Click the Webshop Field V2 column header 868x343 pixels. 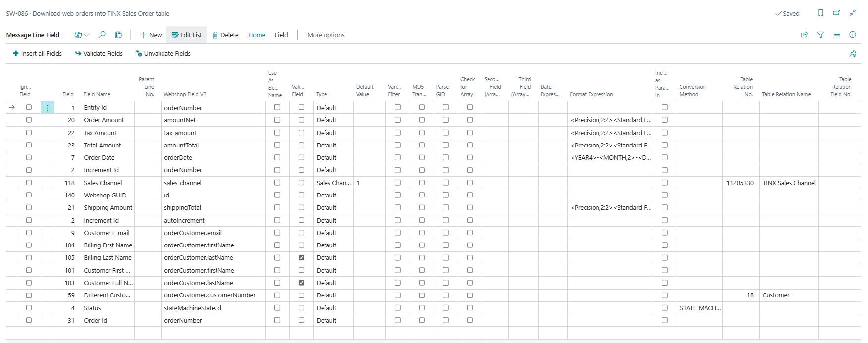click(185, 94)
